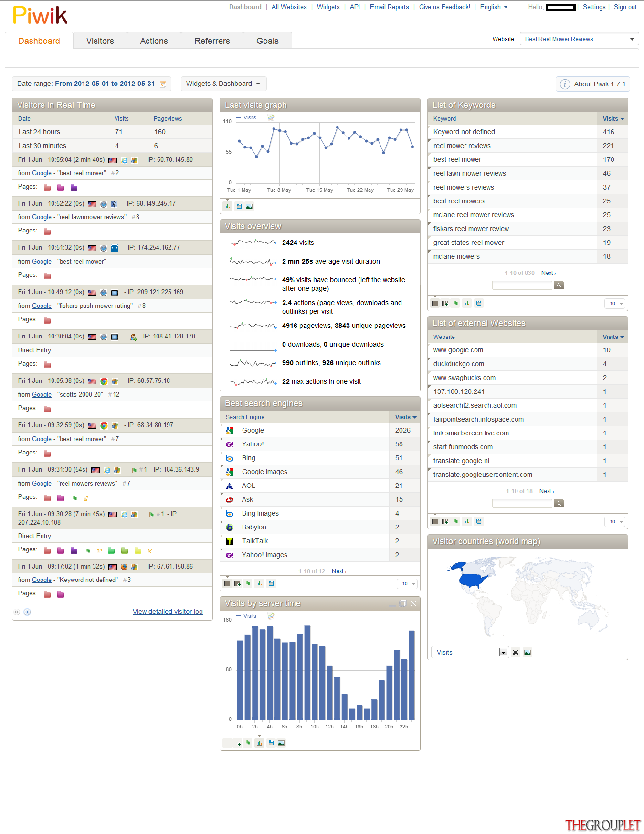Click the metrics picker icon in Last visits graph
The height and width of the screenshot is (834, 644).
coord(271,117)
